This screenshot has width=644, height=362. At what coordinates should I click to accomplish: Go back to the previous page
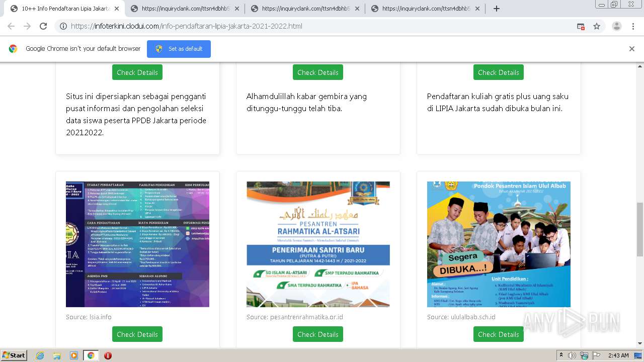click(11, 26)
